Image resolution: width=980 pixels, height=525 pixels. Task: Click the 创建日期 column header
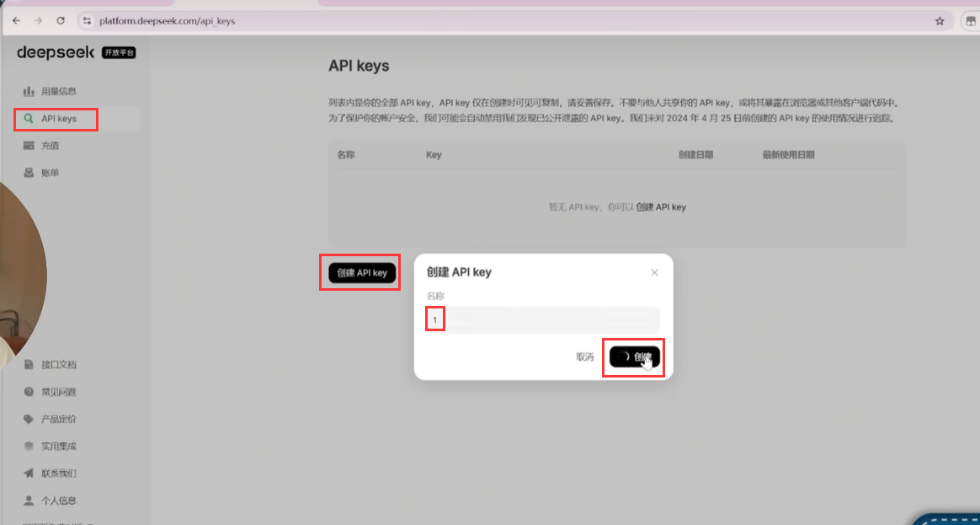pyautogui.click(x=695, y=154)
